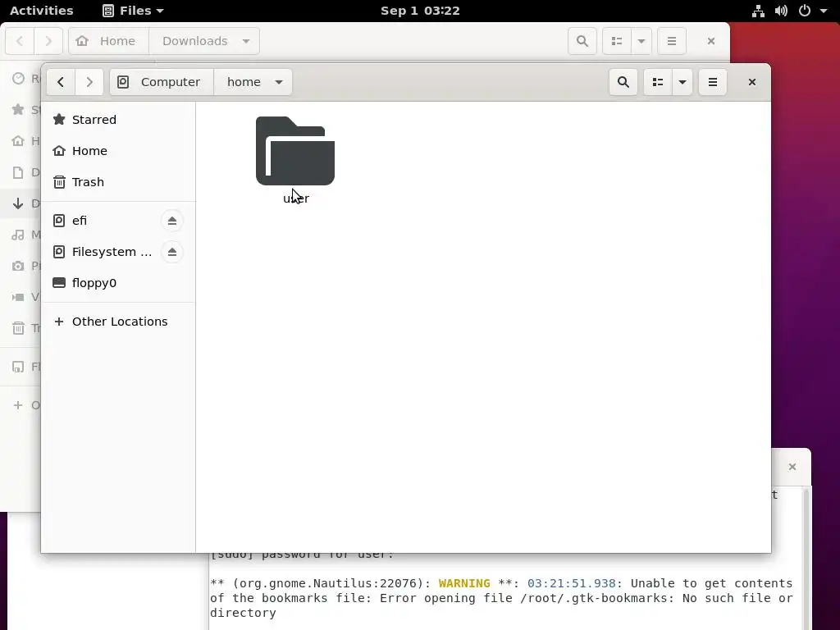840x630 pixels.
Task: Click Documents icon in background sidebar
Action: 18,172
